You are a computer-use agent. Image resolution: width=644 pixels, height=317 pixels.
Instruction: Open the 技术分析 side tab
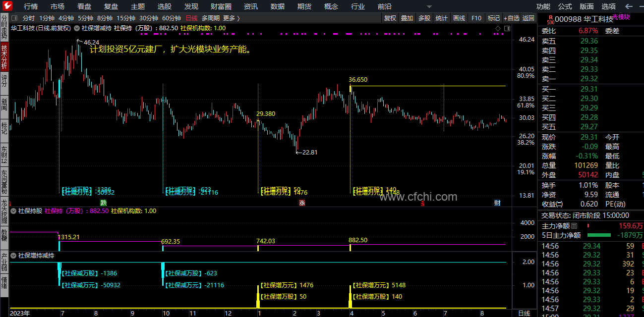click(4, 56)
